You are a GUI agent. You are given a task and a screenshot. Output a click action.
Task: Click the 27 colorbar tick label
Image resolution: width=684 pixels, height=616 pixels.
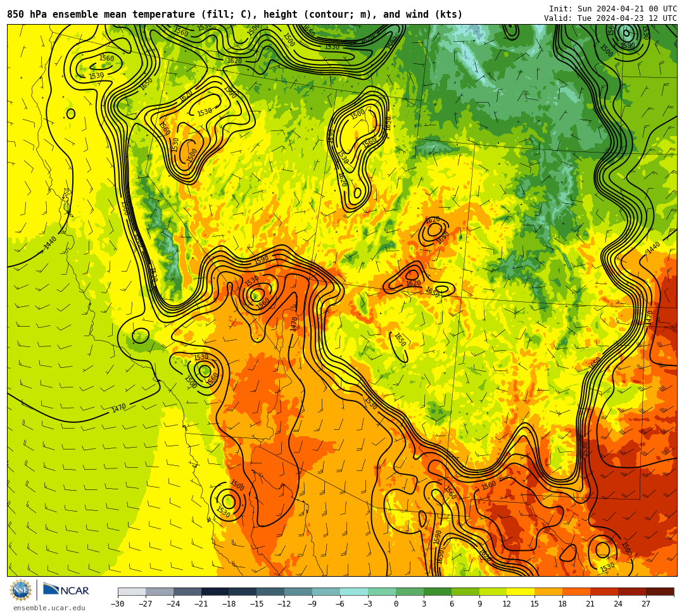point(646,604)
